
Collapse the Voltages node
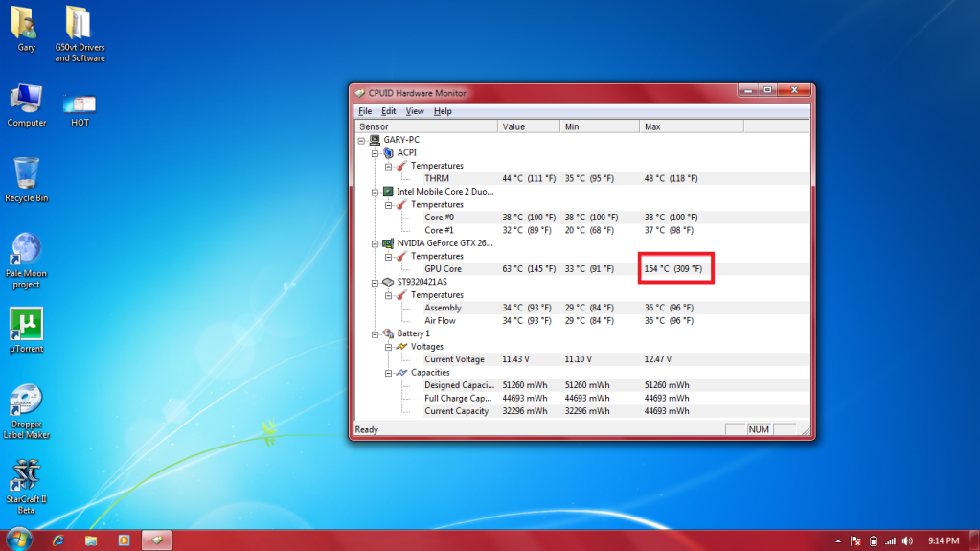(x=389, y=347)
